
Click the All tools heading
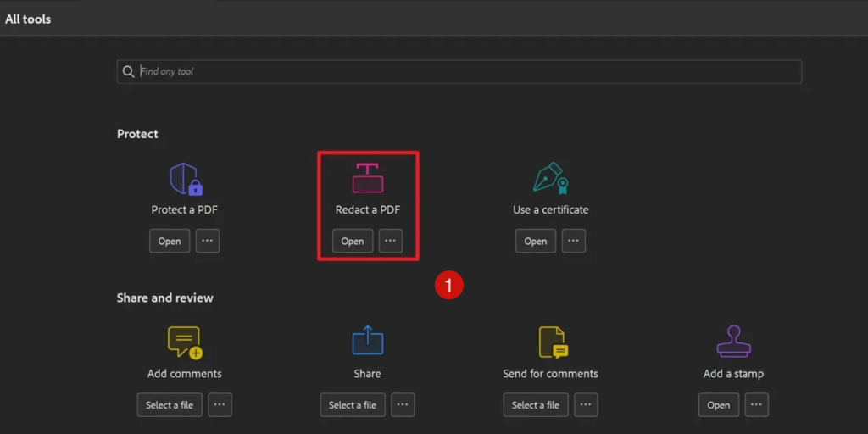28,19
